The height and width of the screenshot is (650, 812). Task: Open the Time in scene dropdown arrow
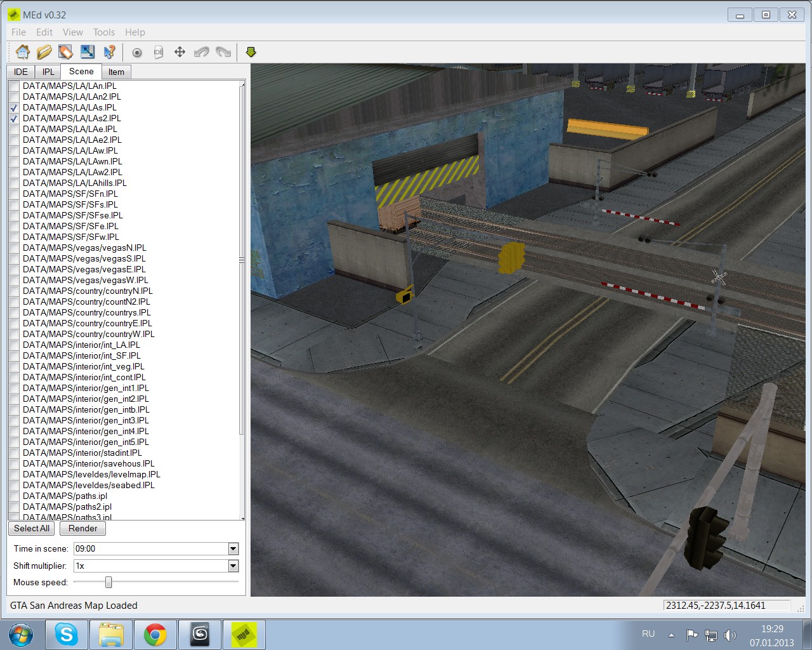233,548
